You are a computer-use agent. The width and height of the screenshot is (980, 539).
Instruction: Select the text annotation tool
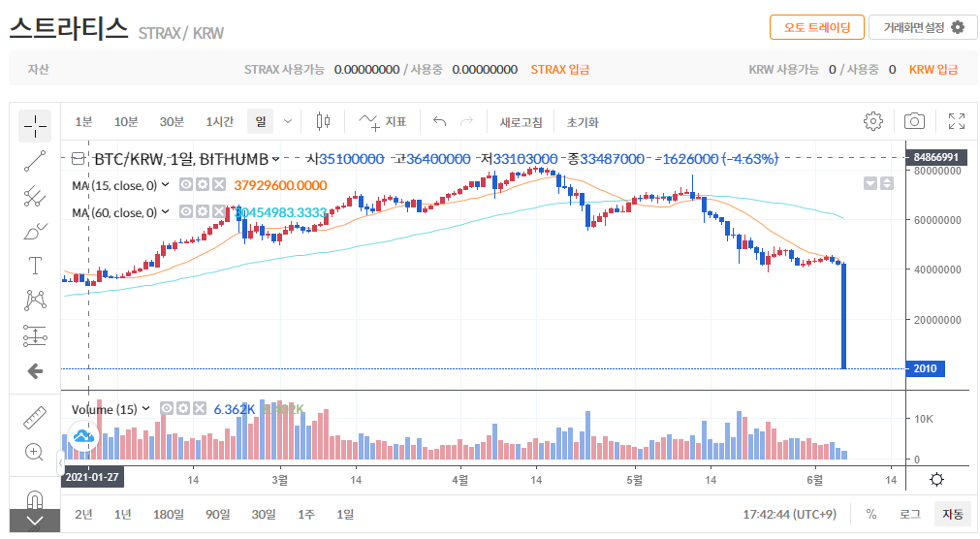tap(35, 266)
